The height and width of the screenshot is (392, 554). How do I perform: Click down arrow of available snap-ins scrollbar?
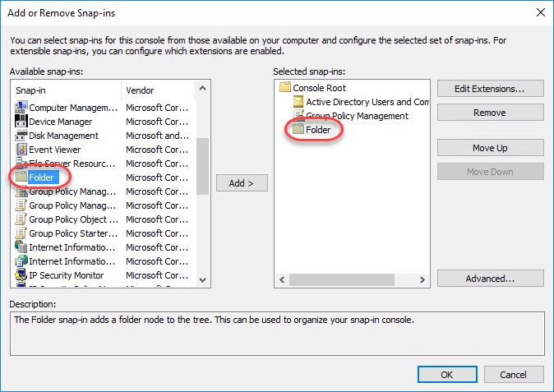pos(202,280)
